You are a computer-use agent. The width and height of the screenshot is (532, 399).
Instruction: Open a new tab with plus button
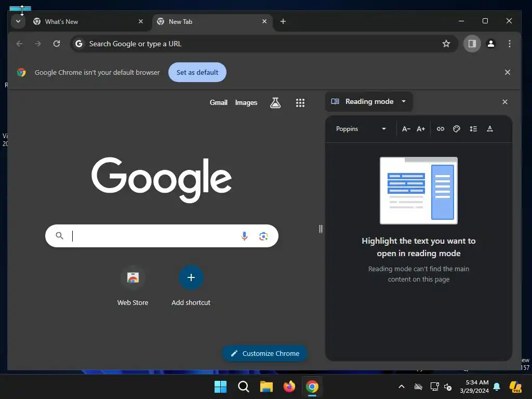(283, 21)
